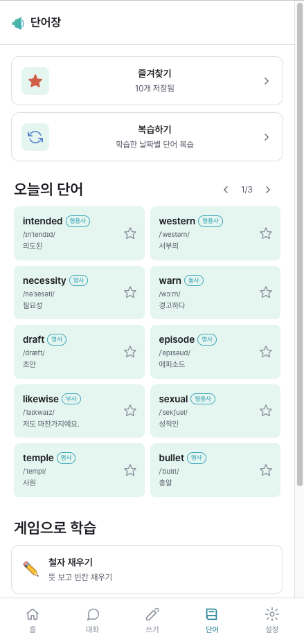Go to previous page of 오늘의 단어
This screenshot has height=644, width=304.
(226, 189)
